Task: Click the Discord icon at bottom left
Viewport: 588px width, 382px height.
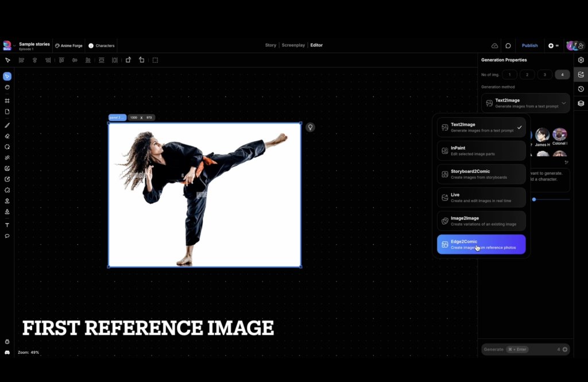Action: click(7, 352)
